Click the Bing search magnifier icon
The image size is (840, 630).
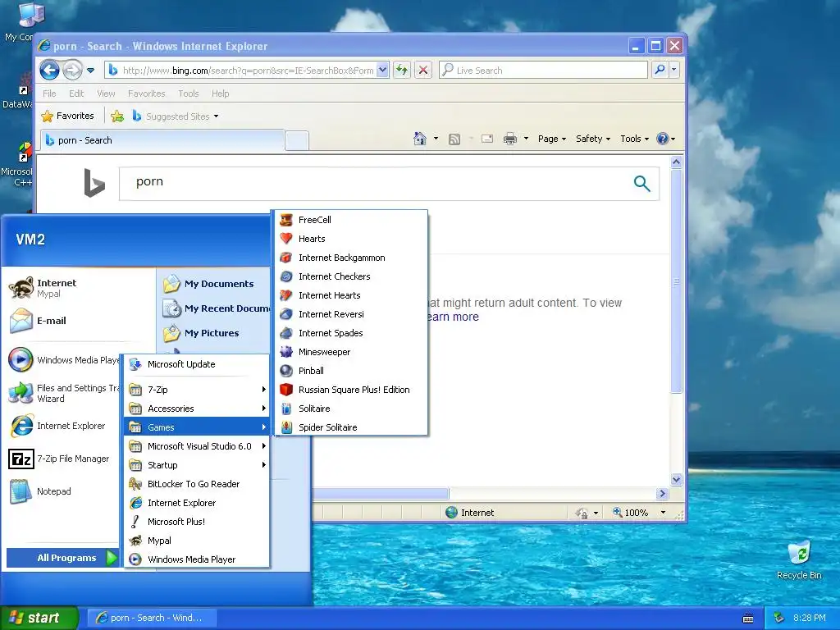pos(641,183)
